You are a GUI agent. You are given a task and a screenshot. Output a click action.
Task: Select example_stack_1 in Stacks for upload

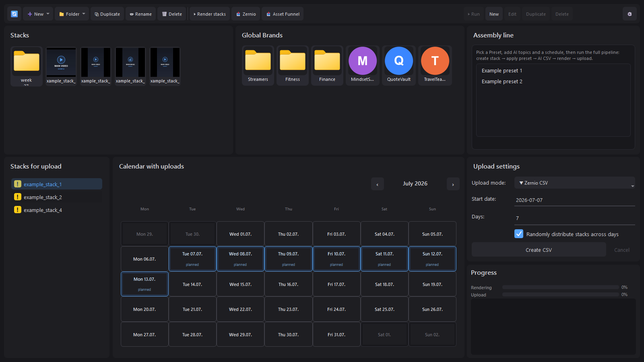(x=57, y=184)
